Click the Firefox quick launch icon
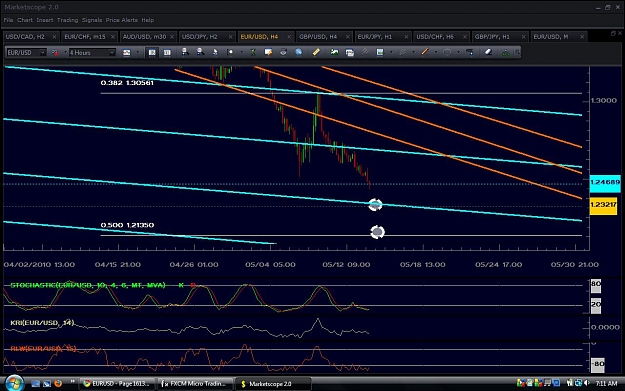This screenshot has width=625, height=391. 58,383
